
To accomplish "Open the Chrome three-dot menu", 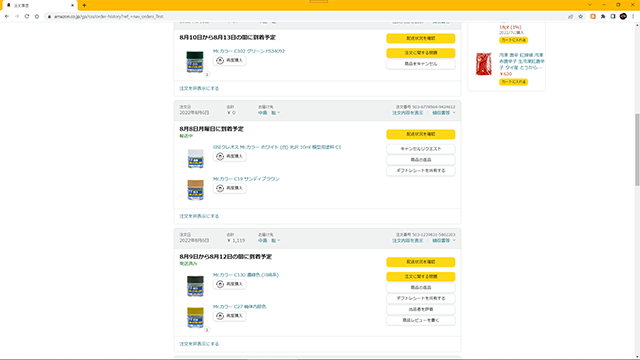I will tap(633, 16).
